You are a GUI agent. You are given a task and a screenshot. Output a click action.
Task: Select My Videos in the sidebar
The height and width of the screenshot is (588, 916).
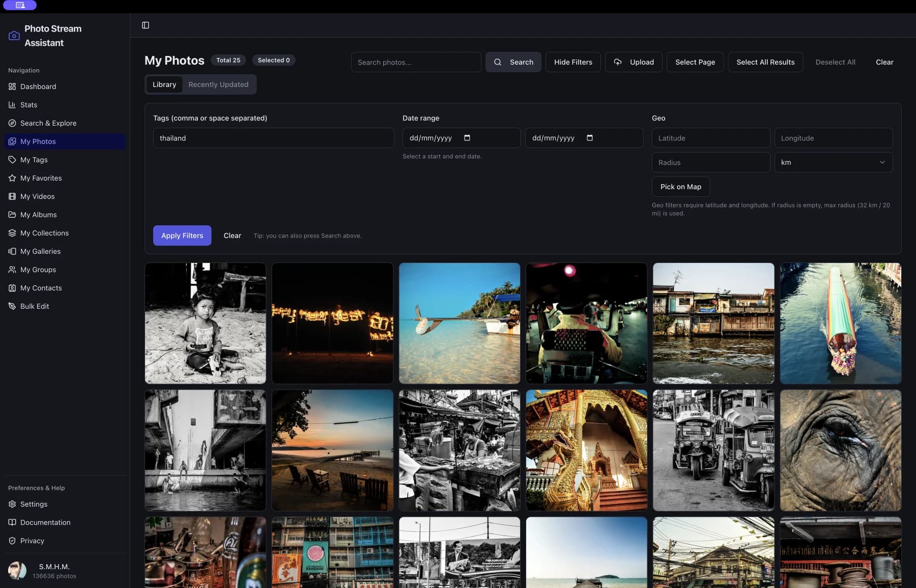click(x=37, y=196)
